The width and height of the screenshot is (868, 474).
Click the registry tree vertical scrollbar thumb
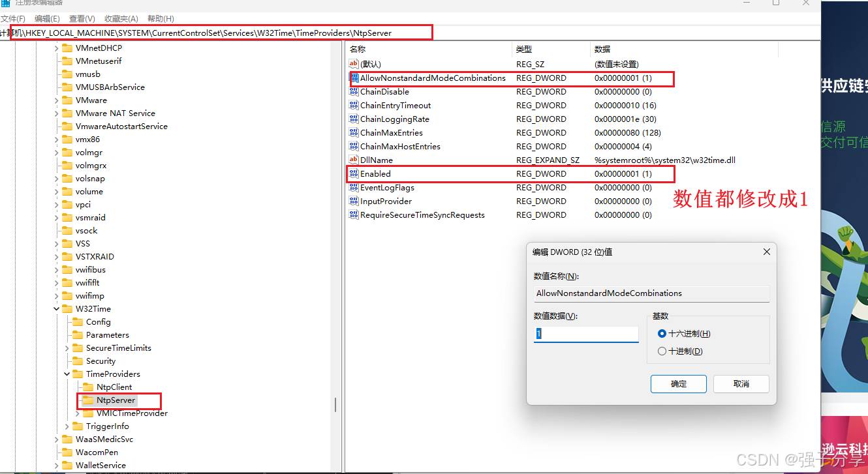[x=335, y=405]
